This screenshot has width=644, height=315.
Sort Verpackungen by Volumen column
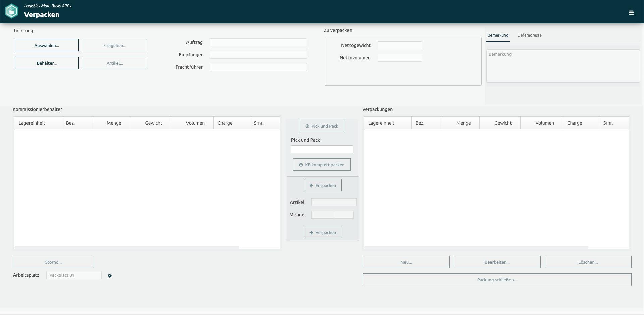pos(542,123)
